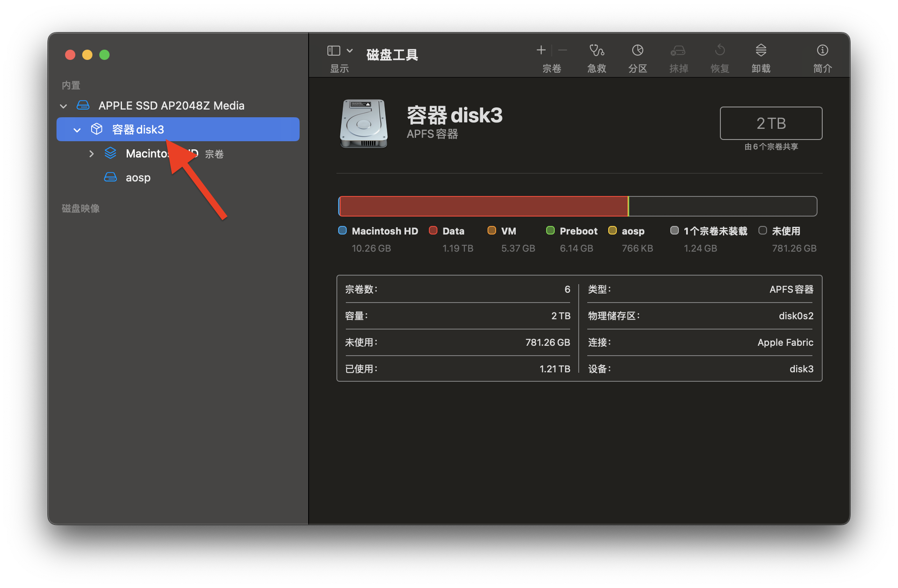
Task: Click the 6.14 GB Preboot size
Action: (x=576, y=248)
